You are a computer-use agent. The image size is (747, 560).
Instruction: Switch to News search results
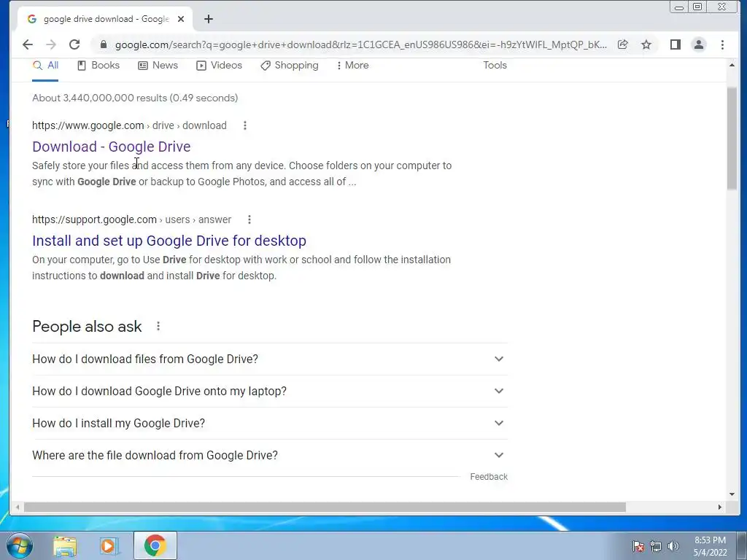158,65
